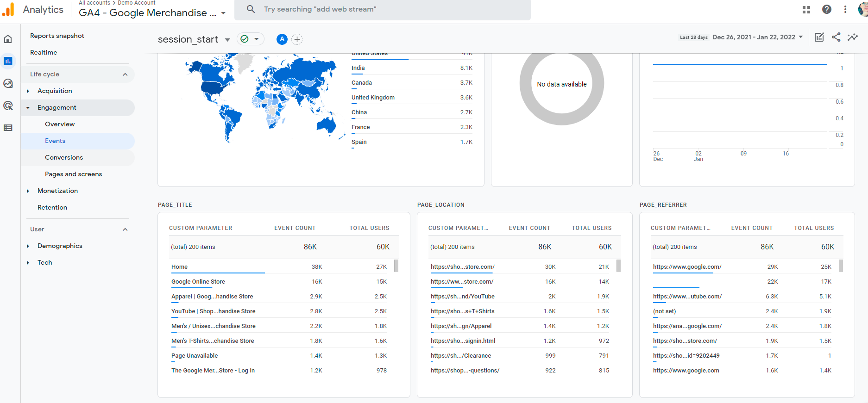
Task: Open the Realtime report
Action: click(44, 52)
